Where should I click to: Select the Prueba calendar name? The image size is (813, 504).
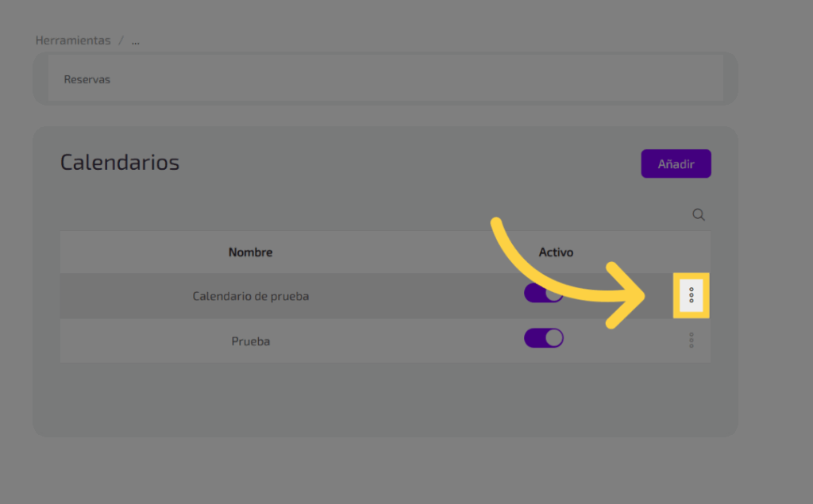pyautogui.click(x=250, y=341)
